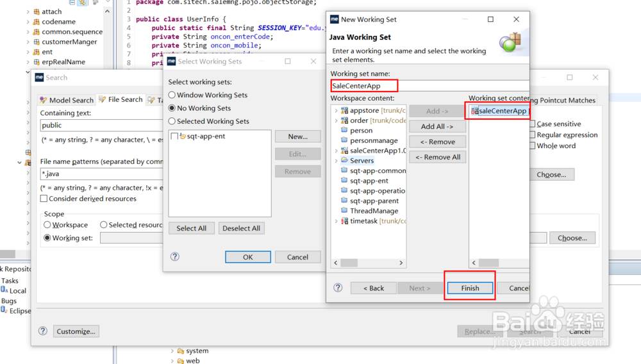
Task: Expand timetask project in Workspace content
Action: (336, 221)
